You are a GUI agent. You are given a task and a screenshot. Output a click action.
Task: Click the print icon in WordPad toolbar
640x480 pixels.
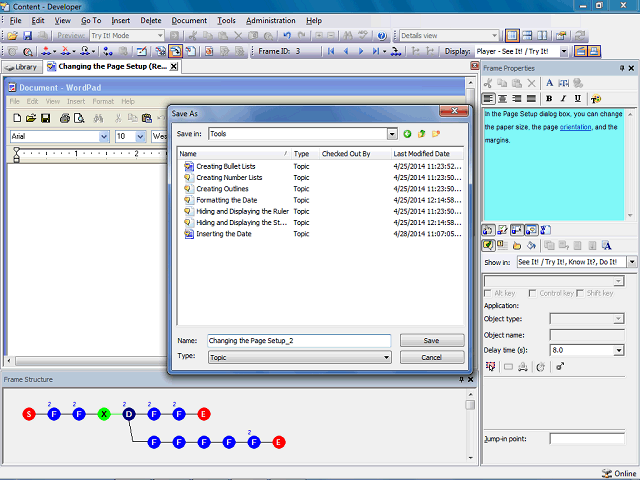point(64,118)
